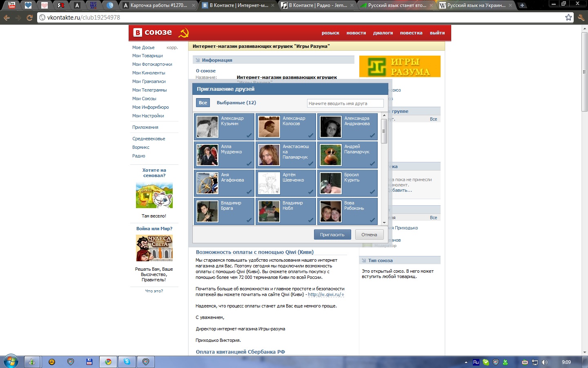Log out via 'выйти'
Viewport: 588px width, 368px height.
tap(437, 33)
